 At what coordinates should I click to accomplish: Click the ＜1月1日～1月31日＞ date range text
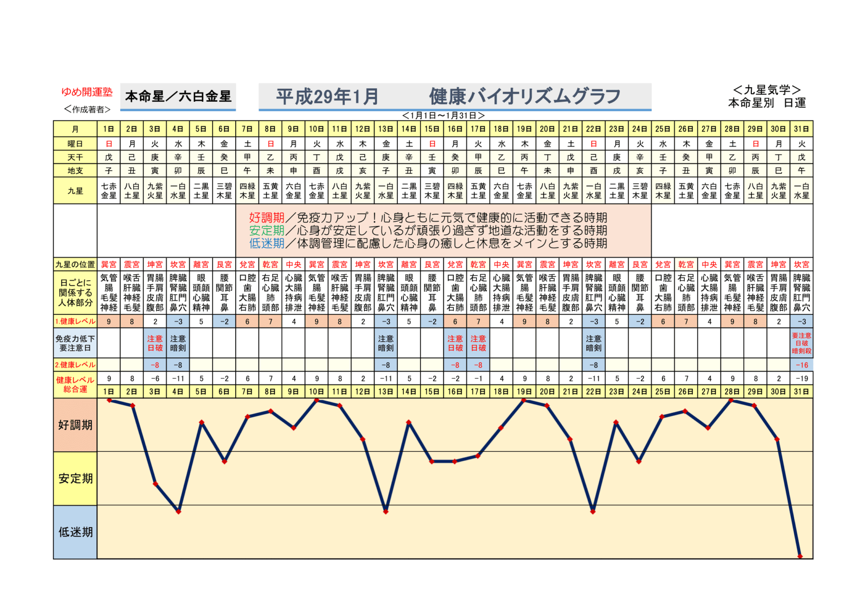(x=443, y=116)
